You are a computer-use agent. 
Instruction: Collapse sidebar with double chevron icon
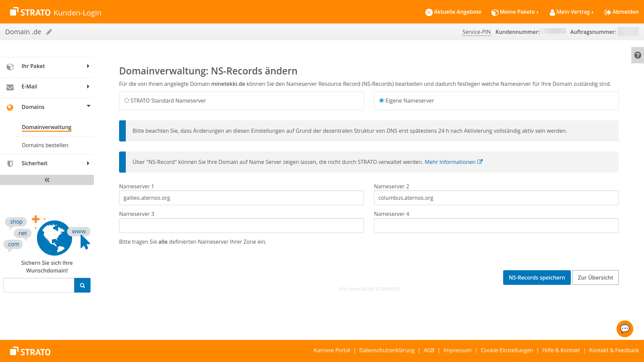click(x=47, y=180)
